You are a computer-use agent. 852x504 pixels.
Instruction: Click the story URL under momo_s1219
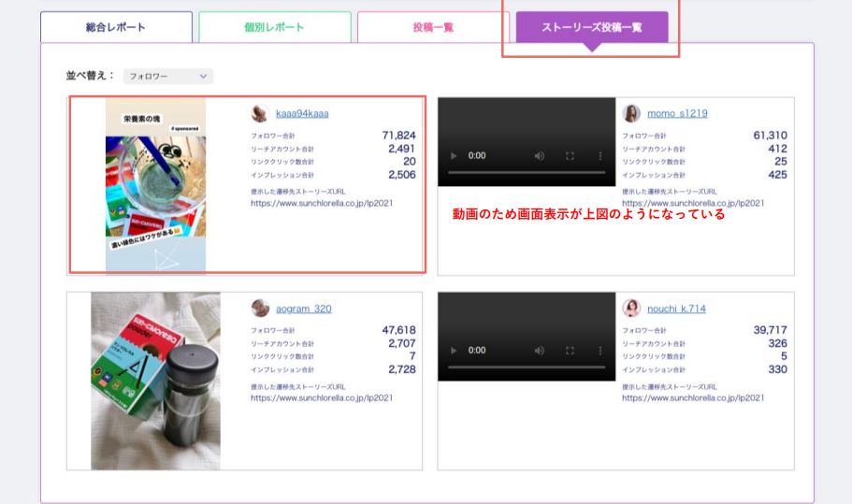pos(693,203)
